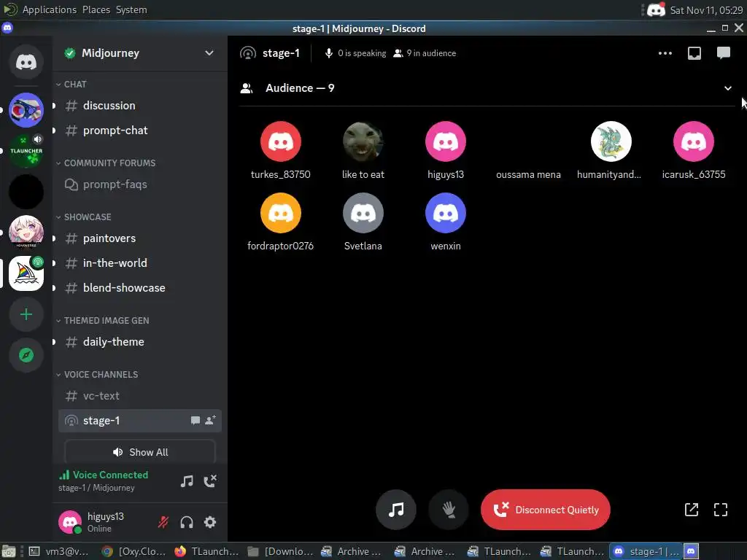Click the clock showing Sat Nov 11
Image resolution: width=747 pixels, height=560 pixels.
click(706, 10)
